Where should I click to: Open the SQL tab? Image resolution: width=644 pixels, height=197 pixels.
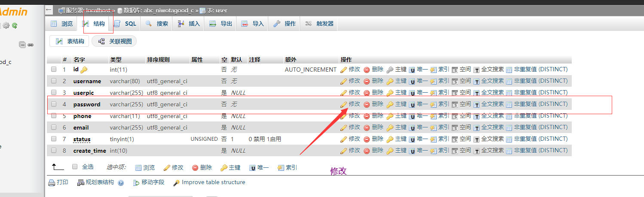(125, 24)
